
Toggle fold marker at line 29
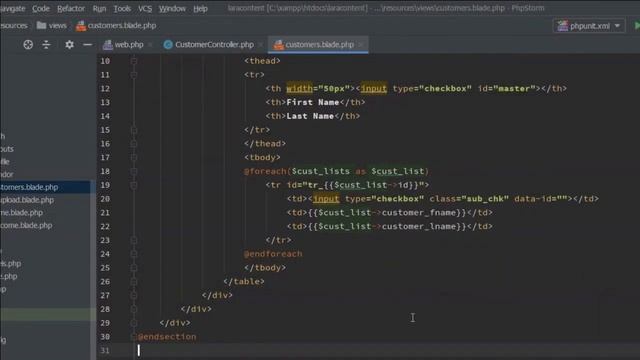[x=133, y=323]
